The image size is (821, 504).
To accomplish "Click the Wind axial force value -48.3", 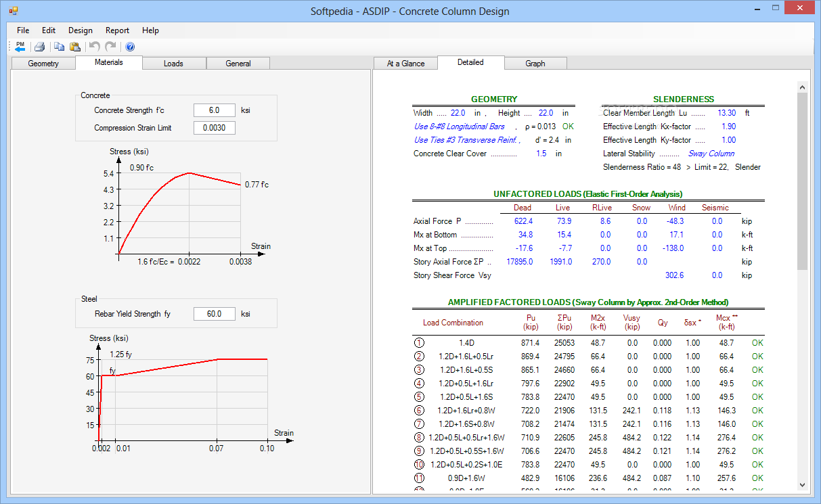I will 675,221.
